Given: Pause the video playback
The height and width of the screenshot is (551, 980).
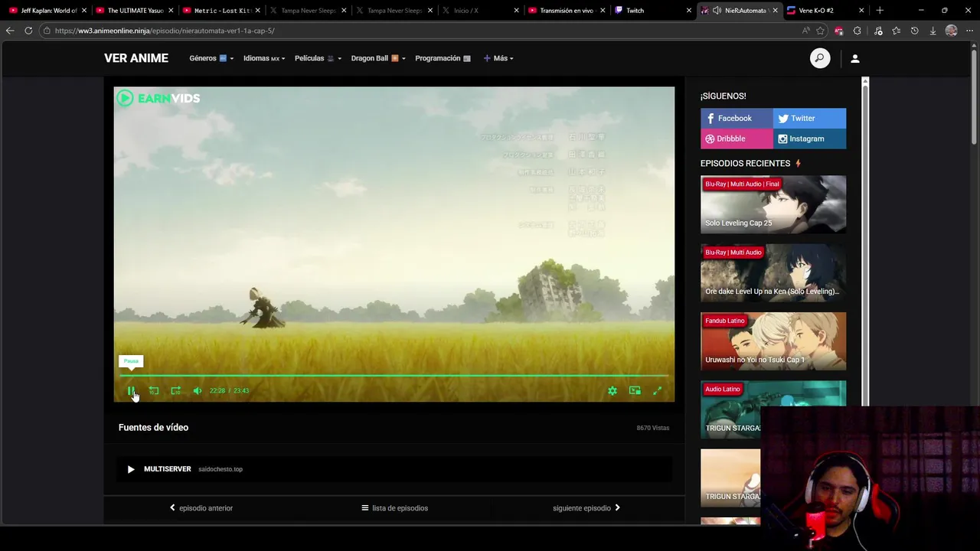Looking at the screenshot, I should pos(131,391).
